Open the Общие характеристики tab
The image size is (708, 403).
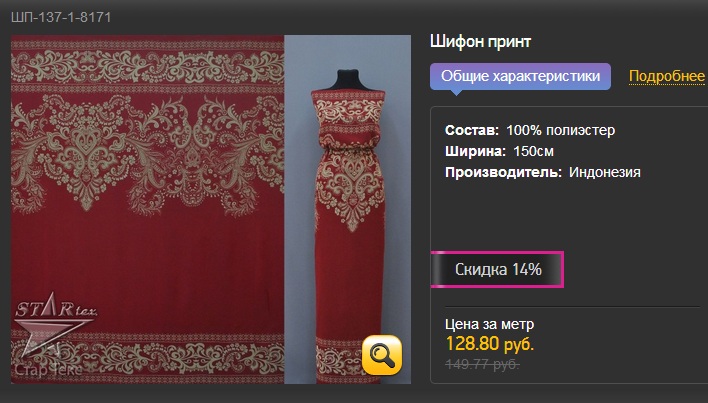(520, 76)
